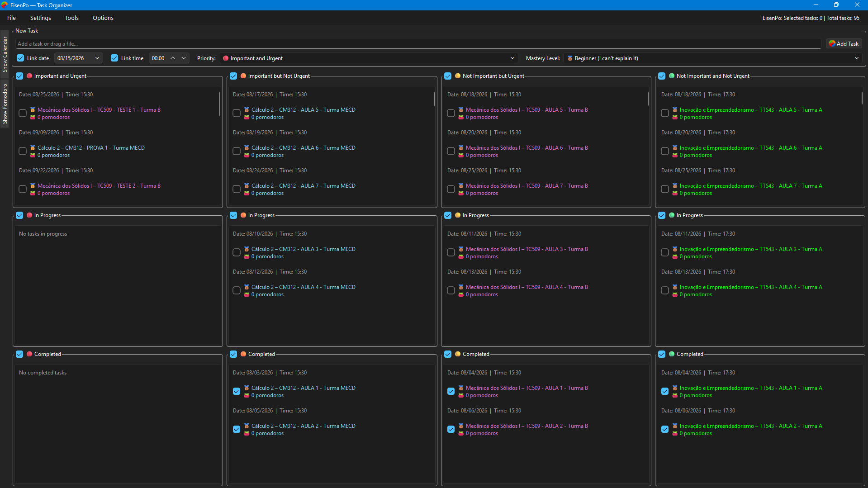Image resolution: width=868 pixels, height=488 pixels.
Task: Click tomato icon under CM312 PROVA 1 task
Action: (x=33, y=155)
